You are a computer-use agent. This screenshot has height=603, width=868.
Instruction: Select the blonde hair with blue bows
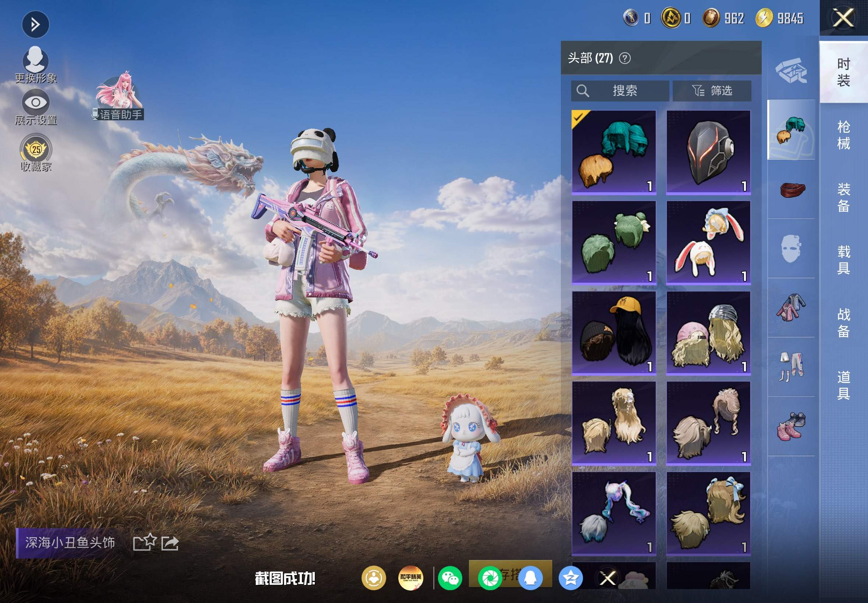tap(708, 513)
